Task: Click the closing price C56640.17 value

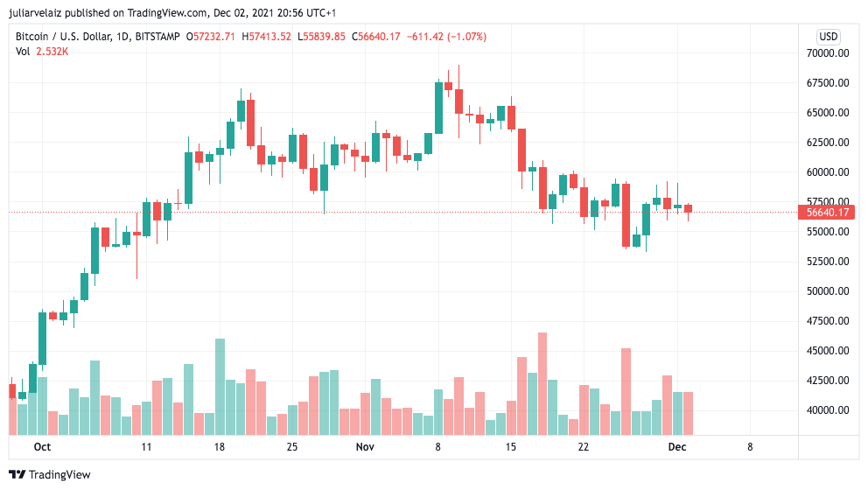Action: [376, 37]
